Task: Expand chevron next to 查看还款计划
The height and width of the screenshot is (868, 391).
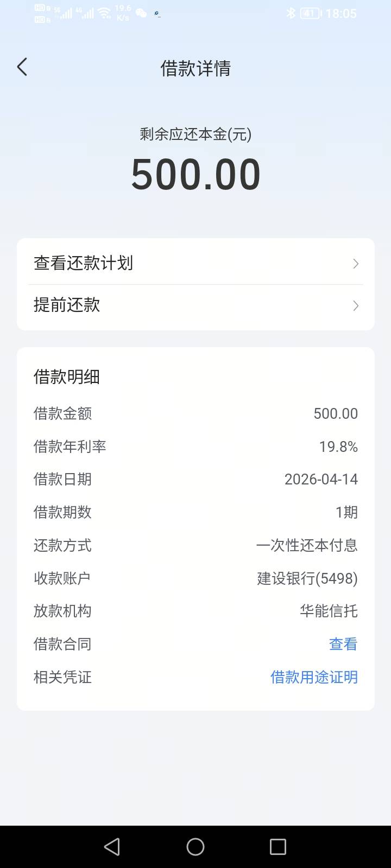Action: [x=356, y=264]
